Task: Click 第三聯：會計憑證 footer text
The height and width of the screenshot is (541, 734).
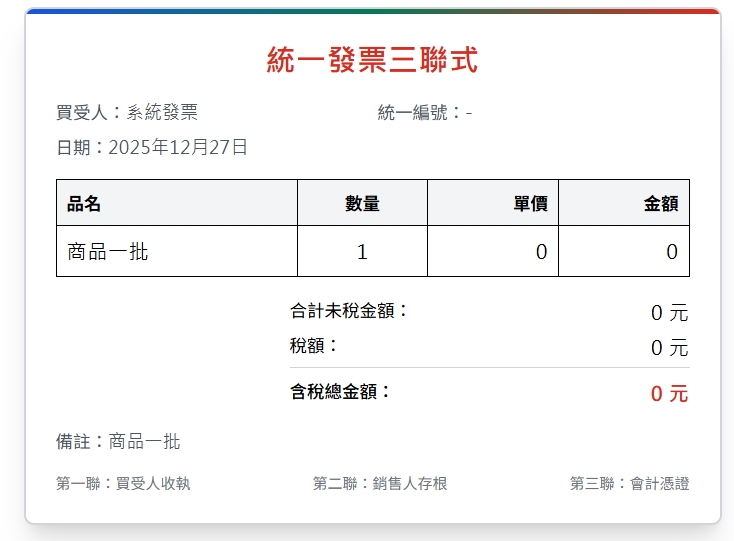Action: click(x=629, y=484)
